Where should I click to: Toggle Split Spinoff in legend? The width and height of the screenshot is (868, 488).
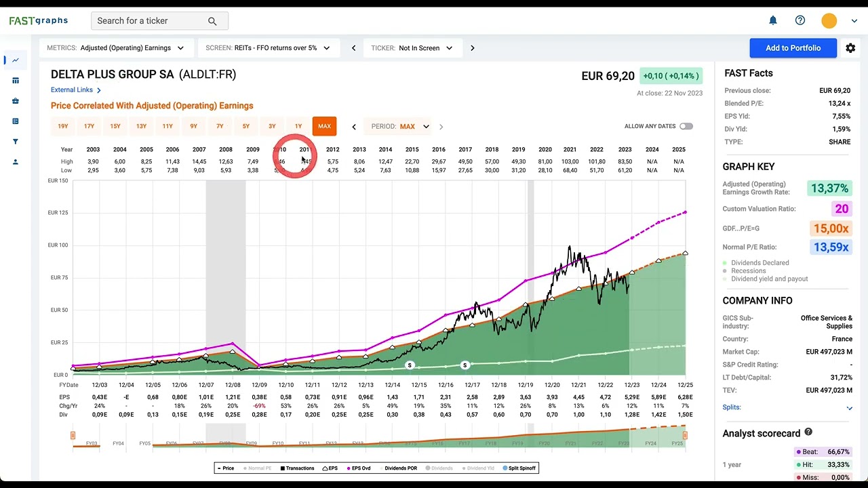519,468
